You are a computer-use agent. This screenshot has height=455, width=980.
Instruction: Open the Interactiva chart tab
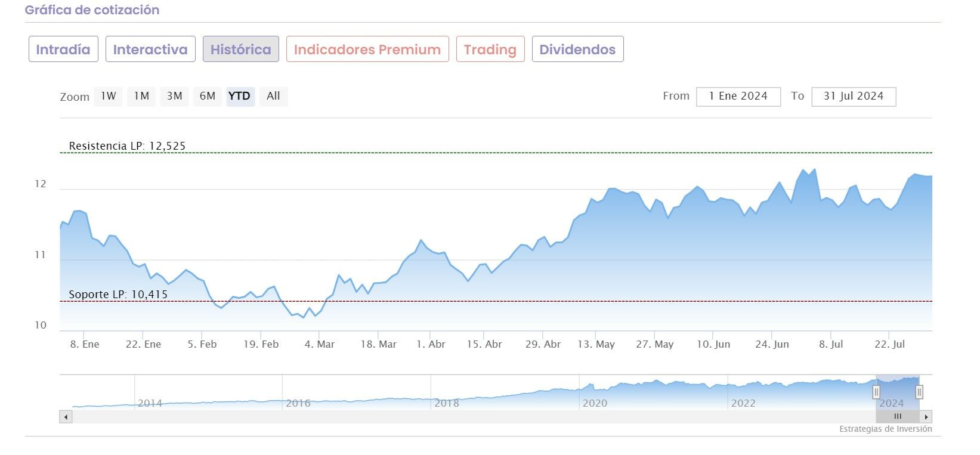150,49
